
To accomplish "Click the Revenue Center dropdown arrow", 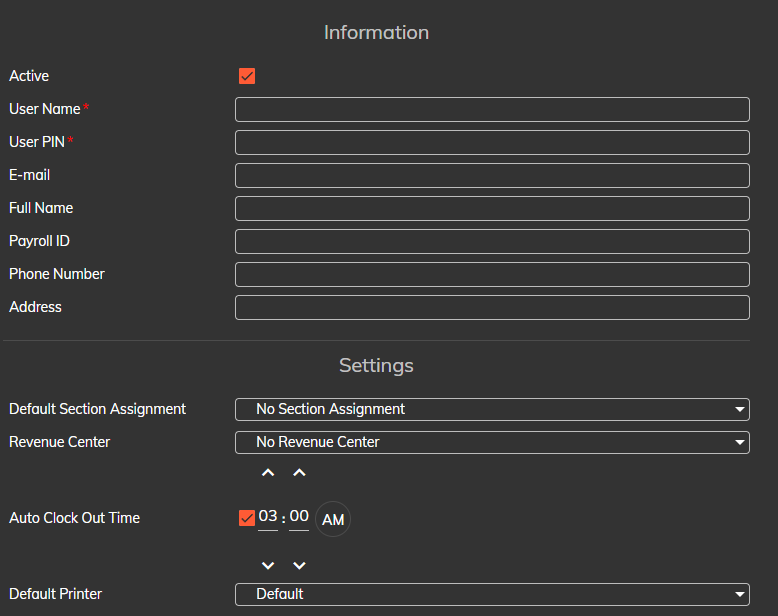I will pos(739,442).
